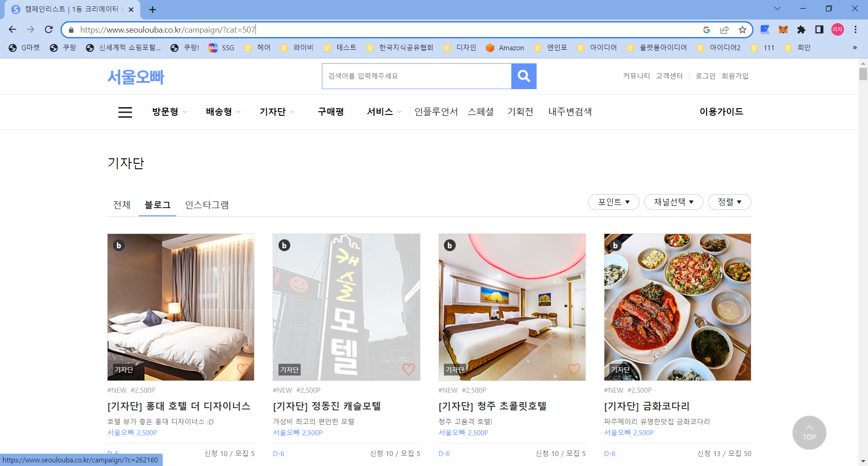Viewport: 868px width, 466px height.
Task: Like the 정동진 캐슬모텔 heart icon
Action: click(x=409, y=369)
